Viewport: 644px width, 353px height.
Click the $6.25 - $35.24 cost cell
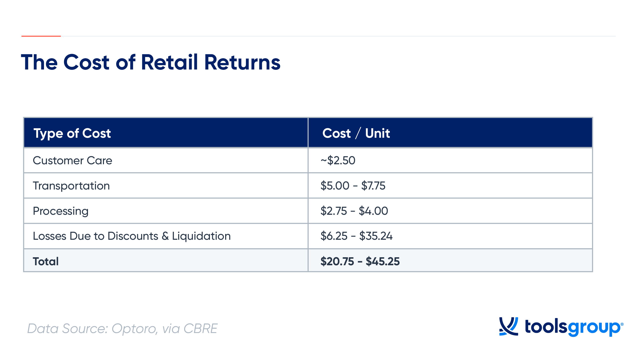pyautogui.click(x=450, y=236)
